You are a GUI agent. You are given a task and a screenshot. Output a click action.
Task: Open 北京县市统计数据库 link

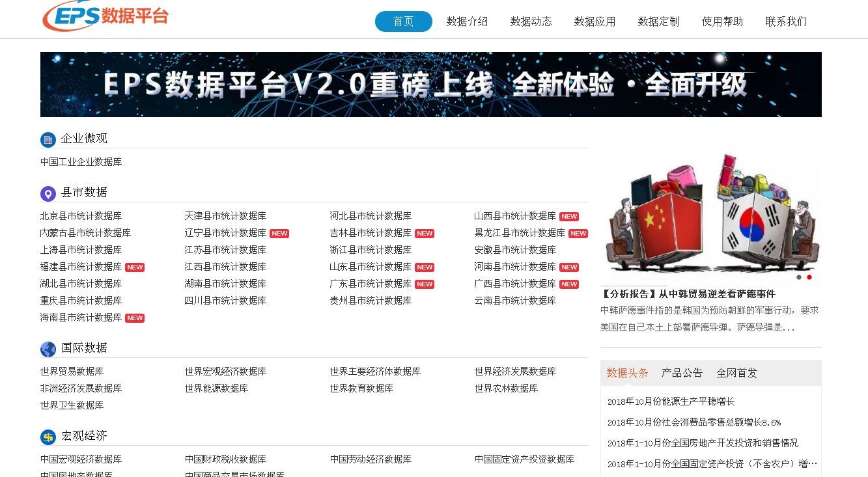(81, 216)
